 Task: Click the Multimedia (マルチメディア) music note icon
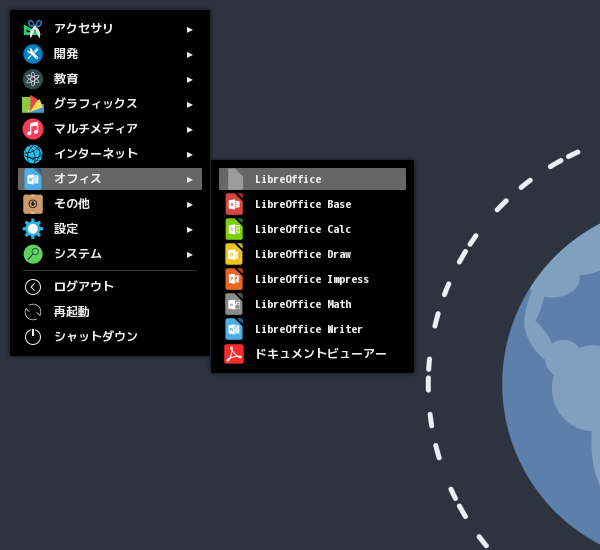[33, 129]
